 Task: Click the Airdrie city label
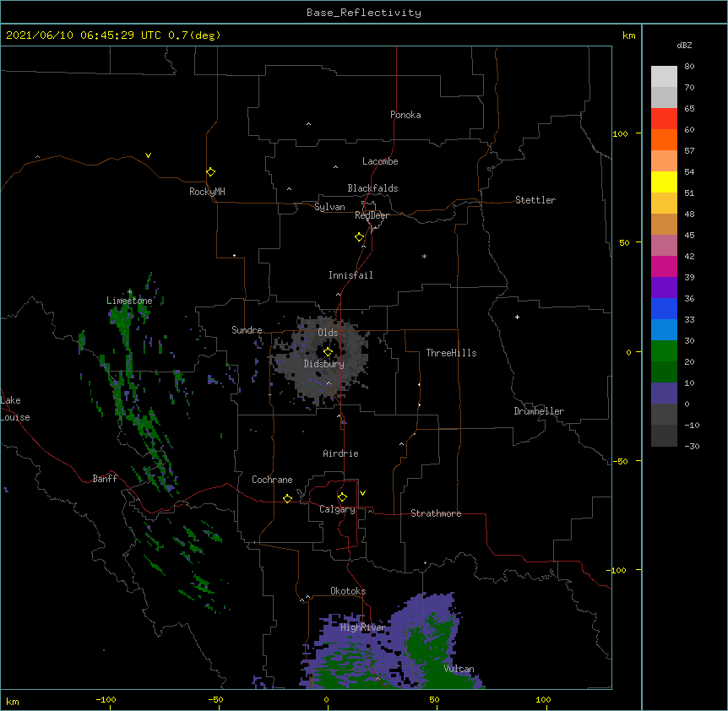click(x=341, y=453)
